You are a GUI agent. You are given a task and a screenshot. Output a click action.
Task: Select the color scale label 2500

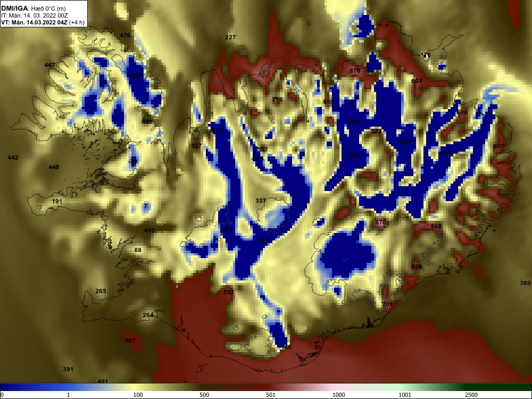(x=471, y=395)
